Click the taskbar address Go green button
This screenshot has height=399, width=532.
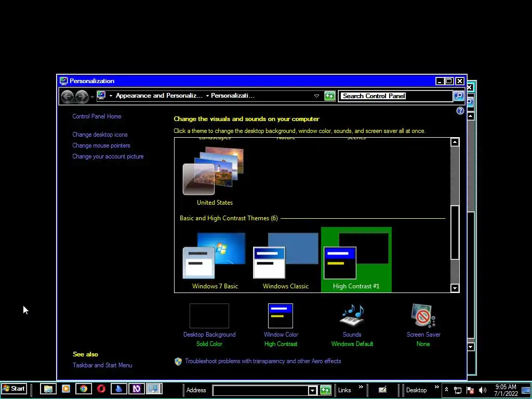tap(325, 390)
